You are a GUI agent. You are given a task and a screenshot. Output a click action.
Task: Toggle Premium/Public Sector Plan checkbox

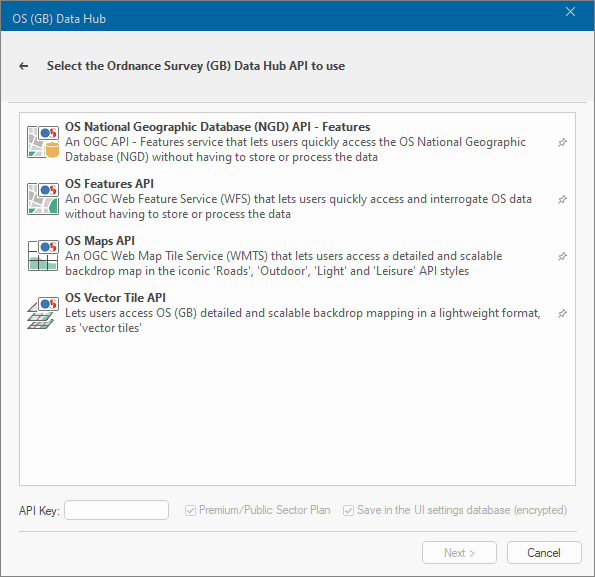190,511
